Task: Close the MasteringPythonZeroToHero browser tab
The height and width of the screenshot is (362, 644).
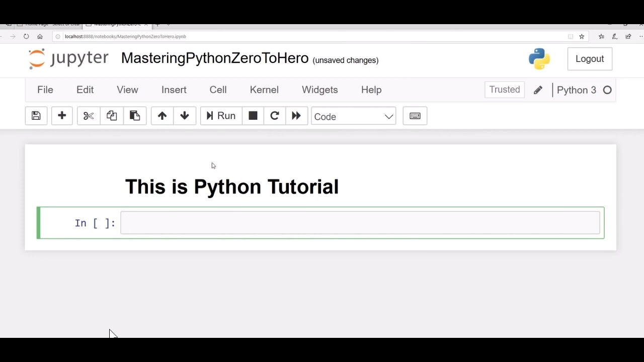Action: [x=146, y=24]
